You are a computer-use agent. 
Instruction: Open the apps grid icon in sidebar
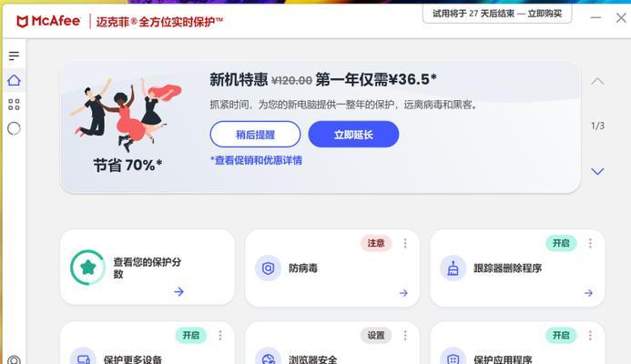pos(14,105)
